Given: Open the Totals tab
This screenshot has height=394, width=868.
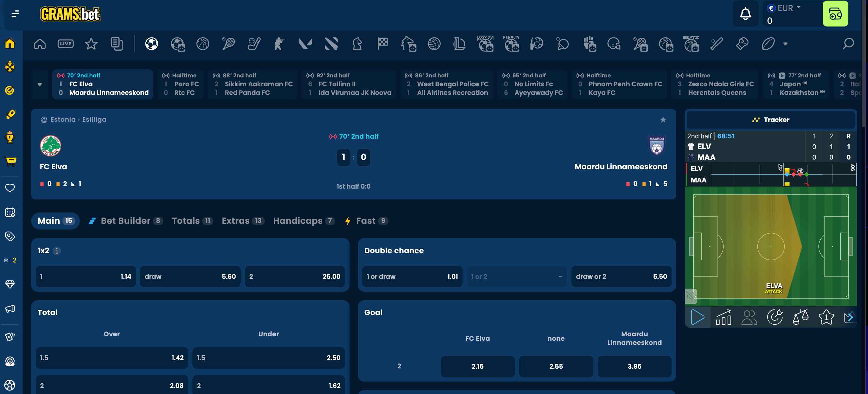Looking at the screenshot, I should (x=192, y=221).
